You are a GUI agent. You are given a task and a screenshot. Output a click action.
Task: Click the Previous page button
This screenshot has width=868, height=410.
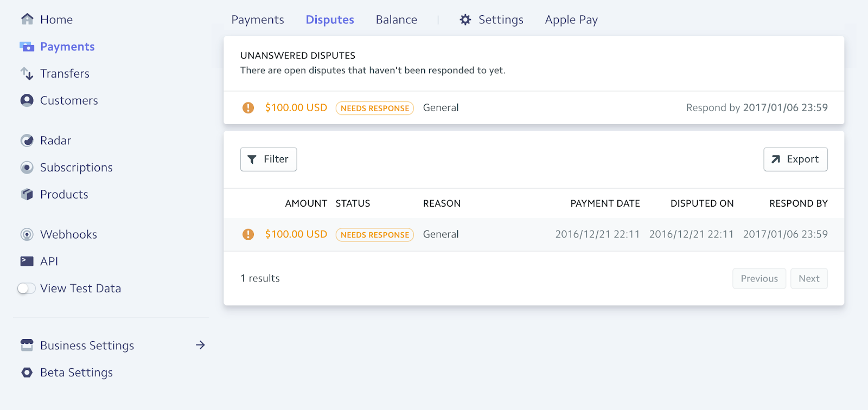759,279
